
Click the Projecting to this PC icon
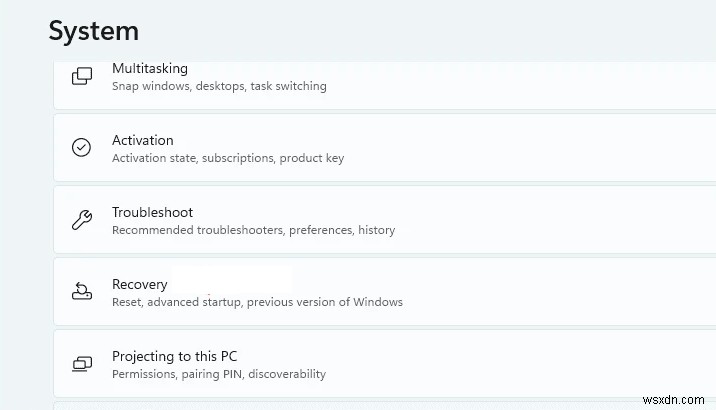pos(82,364)
